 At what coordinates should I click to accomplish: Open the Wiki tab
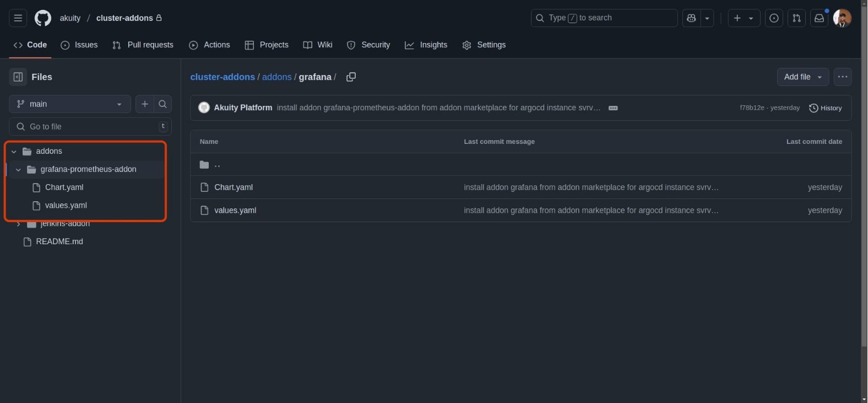point(318,45)
